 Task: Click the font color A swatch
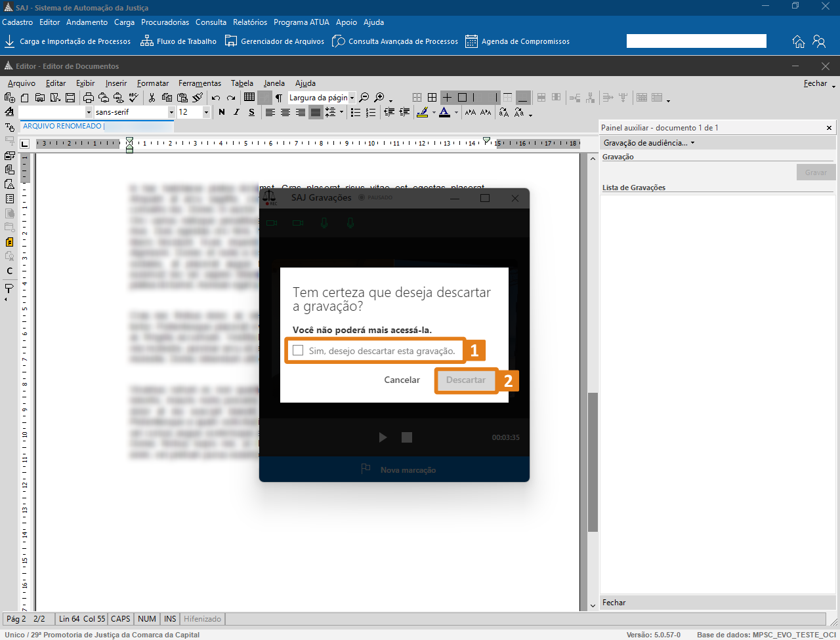pyautogui.click(x=444, y=112)
